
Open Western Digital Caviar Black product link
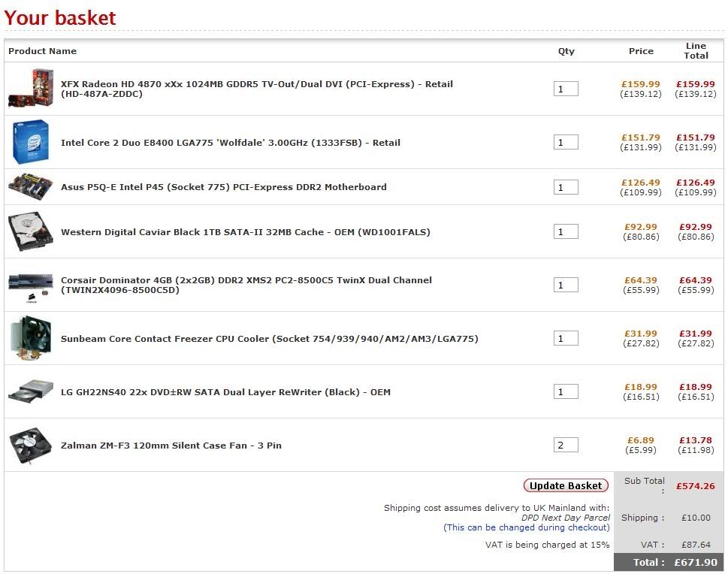coord(245,232)
